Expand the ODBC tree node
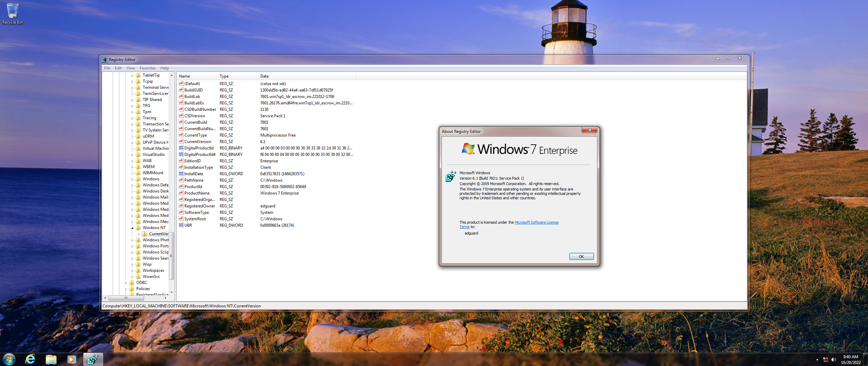 tap(126, 283)
